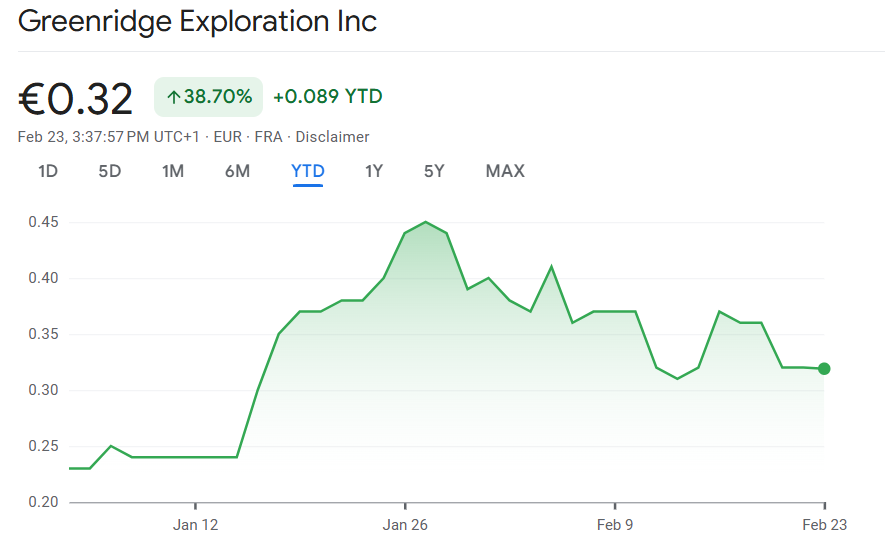Image resolution: width=885 pixels, height=542 pixels.
Task: Click the Feb 23 axis label
Action: tap(824, 524)
